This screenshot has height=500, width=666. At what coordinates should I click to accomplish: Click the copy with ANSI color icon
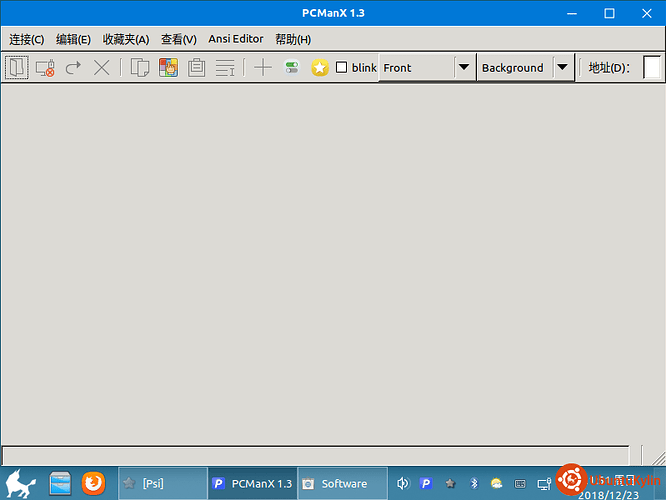coord(168,68)
